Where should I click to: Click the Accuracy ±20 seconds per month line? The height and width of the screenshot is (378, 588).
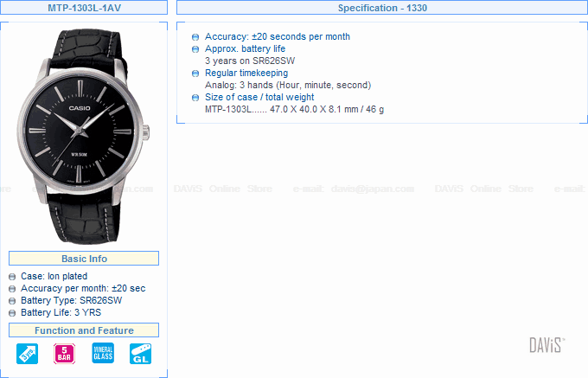tap(277, 36)
